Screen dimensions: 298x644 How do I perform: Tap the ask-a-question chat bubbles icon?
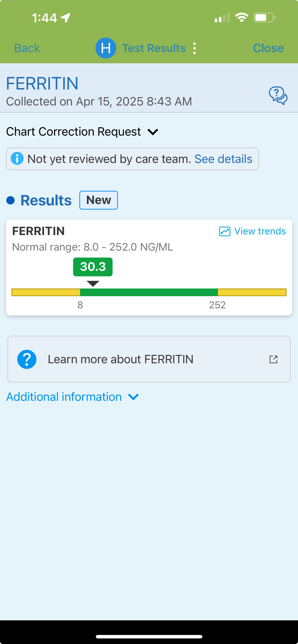[x=278, y=96]
